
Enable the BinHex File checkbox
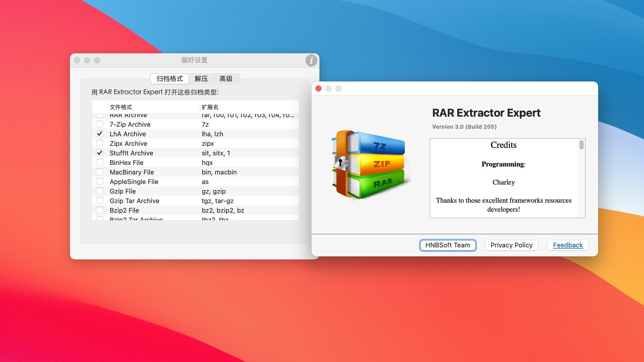[100, 162]
